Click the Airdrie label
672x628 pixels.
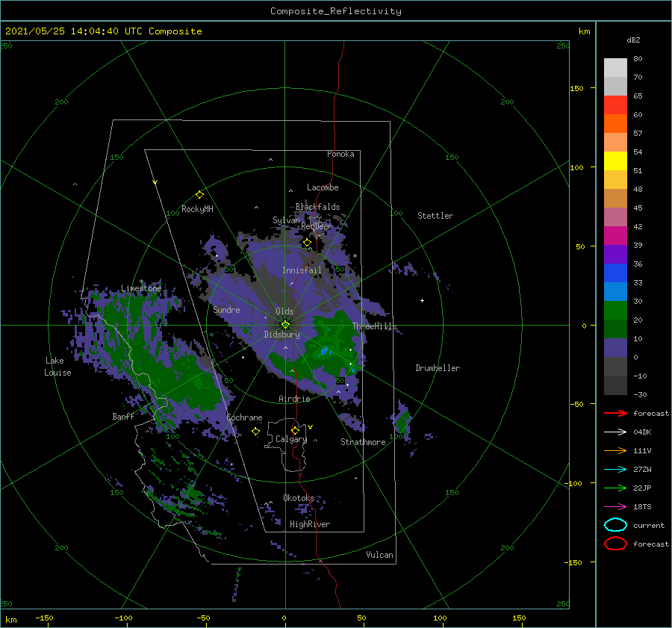pos(294,399)
